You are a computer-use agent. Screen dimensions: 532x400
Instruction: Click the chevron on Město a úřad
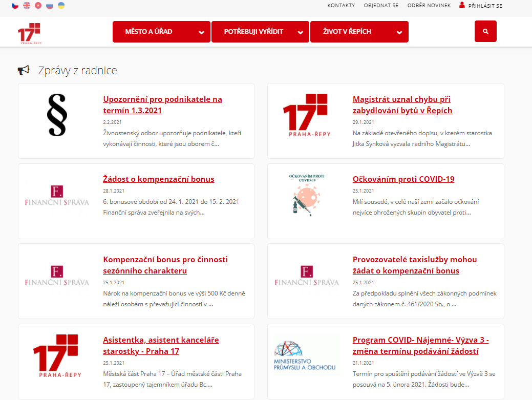point(202,33)
